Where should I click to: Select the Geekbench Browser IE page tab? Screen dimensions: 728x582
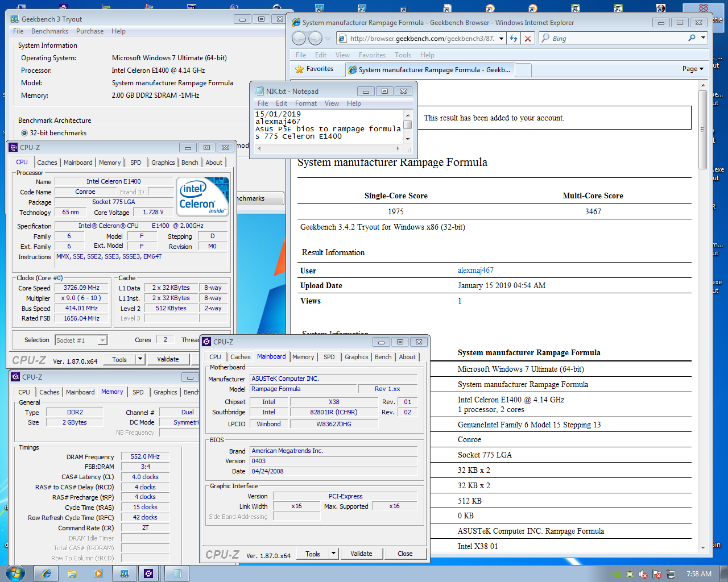(x=430, y=70)
